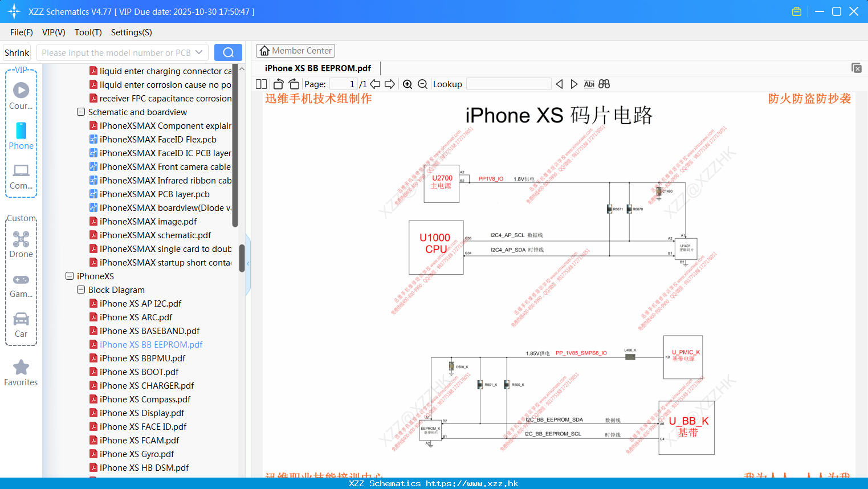Open iPhoneXSMAX FaceID Flex.pcb file
Viewport: 868px width, 489px height.
(x=158, y=139)
